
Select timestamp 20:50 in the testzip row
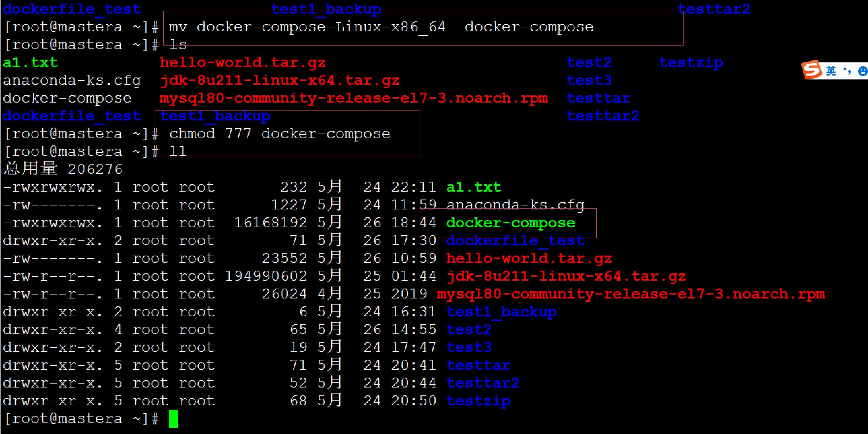click(x=414, y=401)
